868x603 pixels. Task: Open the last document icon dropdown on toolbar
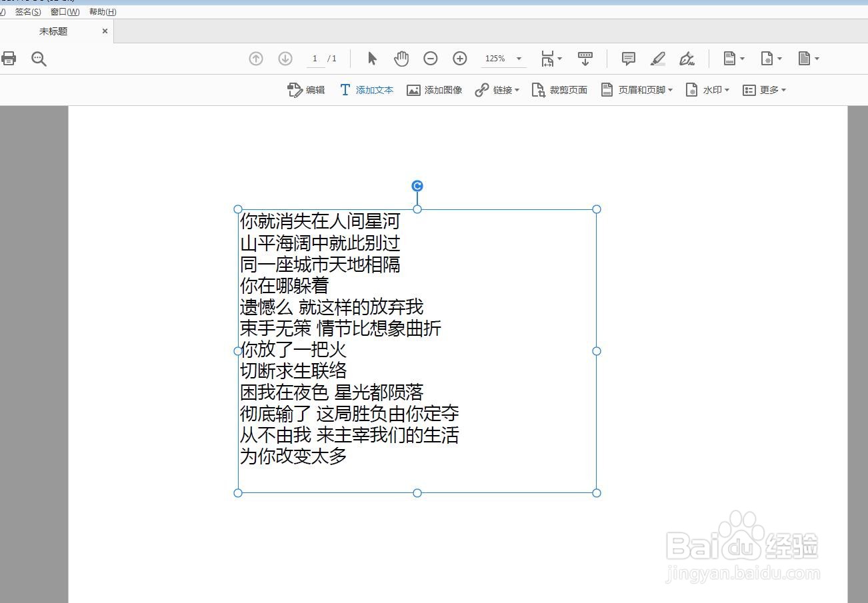(x=809, y=59)
